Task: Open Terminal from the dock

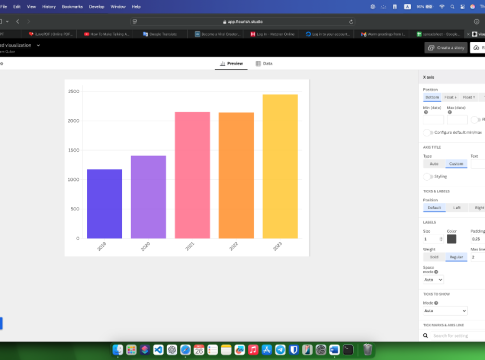Action: [348, 350]
